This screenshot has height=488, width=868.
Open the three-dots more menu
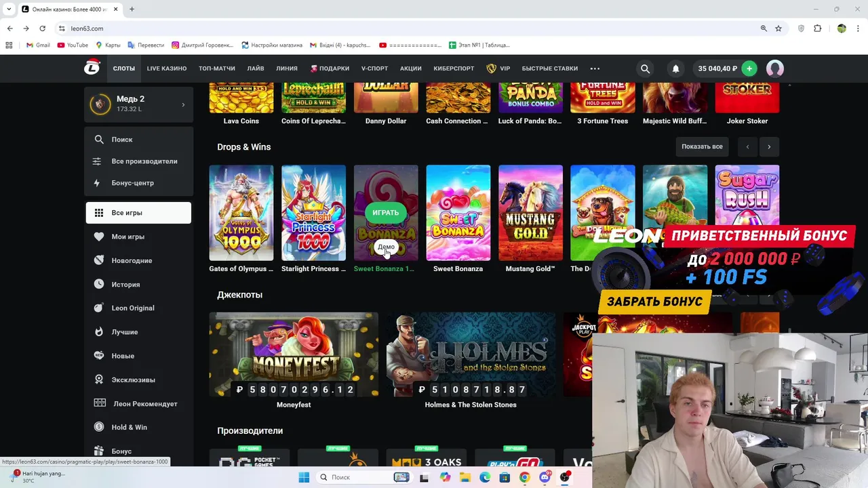coord(595,68)
